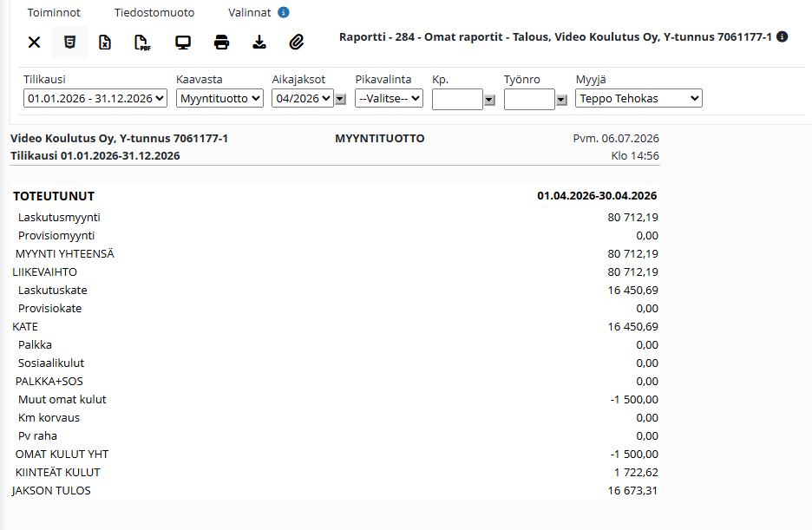
Task: Open the Toiminnot menu
Action: (54, 12)
